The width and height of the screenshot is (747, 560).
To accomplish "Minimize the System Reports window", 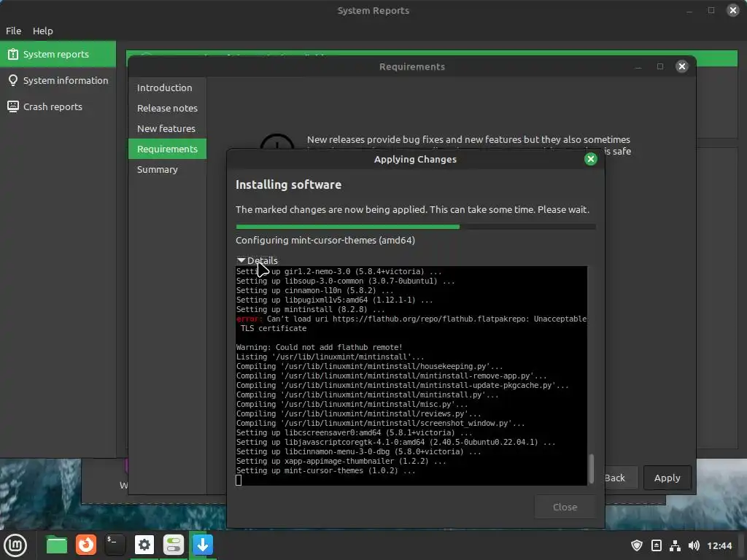I will (x=689, y=10).
